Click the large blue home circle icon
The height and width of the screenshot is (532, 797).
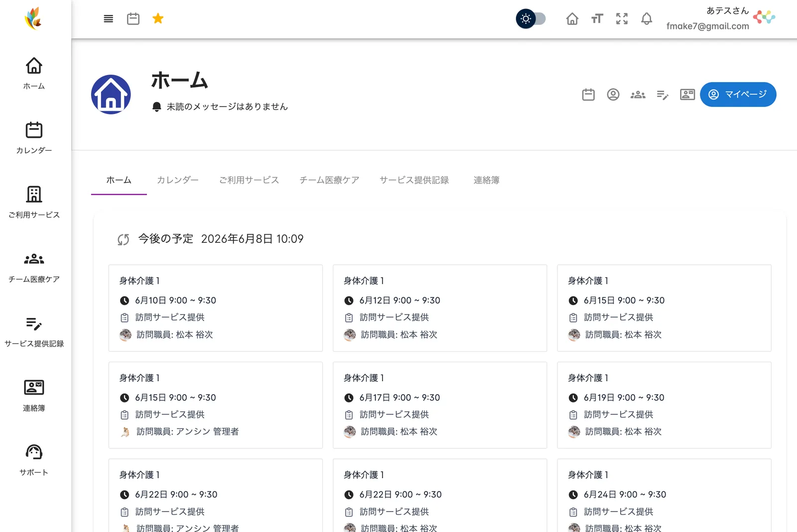111,95
